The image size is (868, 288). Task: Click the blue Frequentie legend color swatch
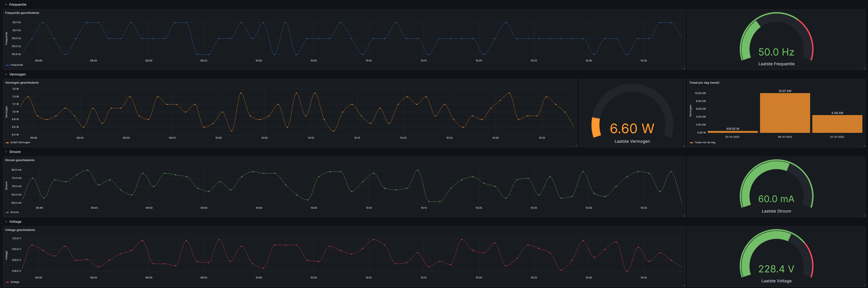tap(7, 65)
